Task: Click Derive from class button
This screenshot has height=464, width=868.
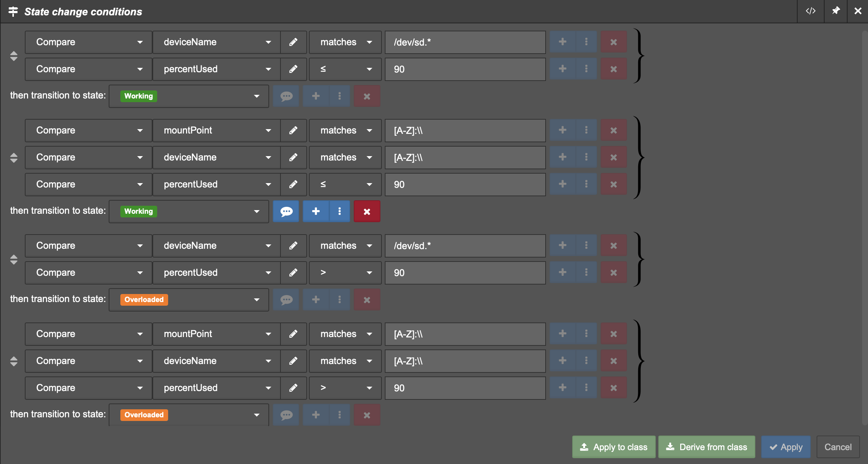Action: point(707,447)
